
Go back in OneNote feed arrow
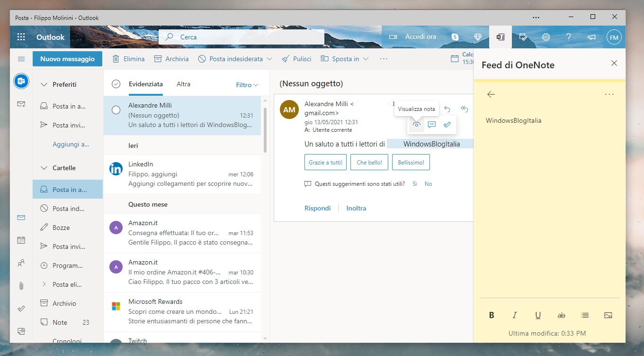491,94
